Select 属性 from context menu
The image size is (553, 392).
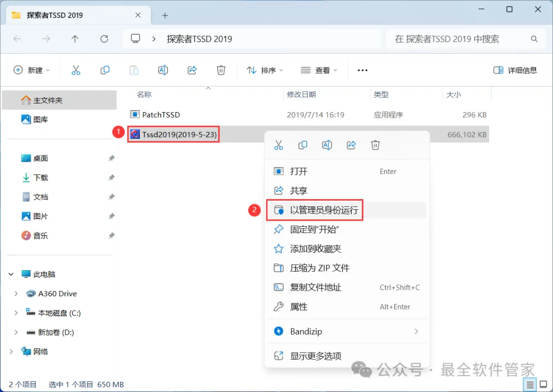click(347, 307)
